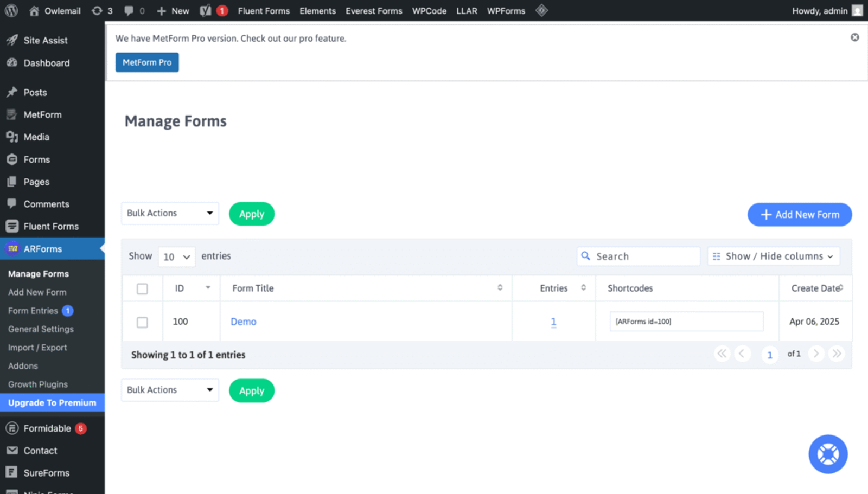This screenshot has width=868, height=494.
Task: Go to last page of results
Action: coord(837,354)
